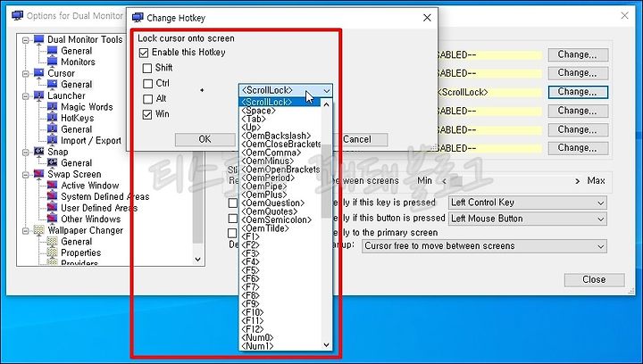This screenshot has height=364, width=643.
Task: Uncheck Enable this Hotkey
Action: point(144,53)
